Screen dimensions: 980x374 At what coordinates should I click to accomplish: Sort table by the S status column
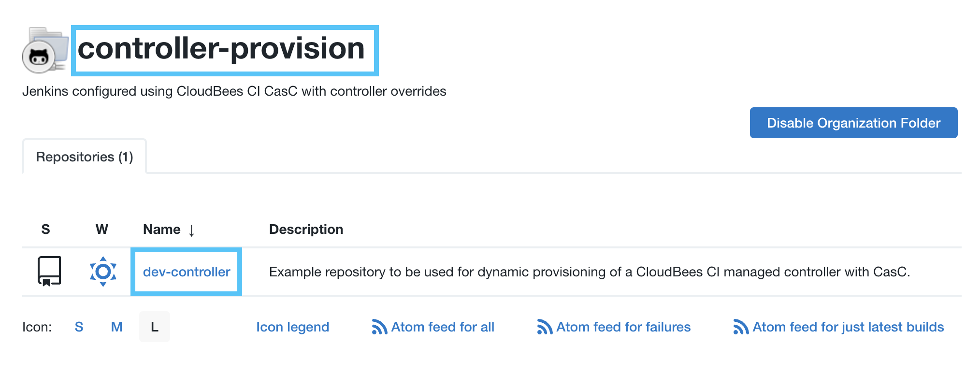pyautogui.click(x=46, y=230)
